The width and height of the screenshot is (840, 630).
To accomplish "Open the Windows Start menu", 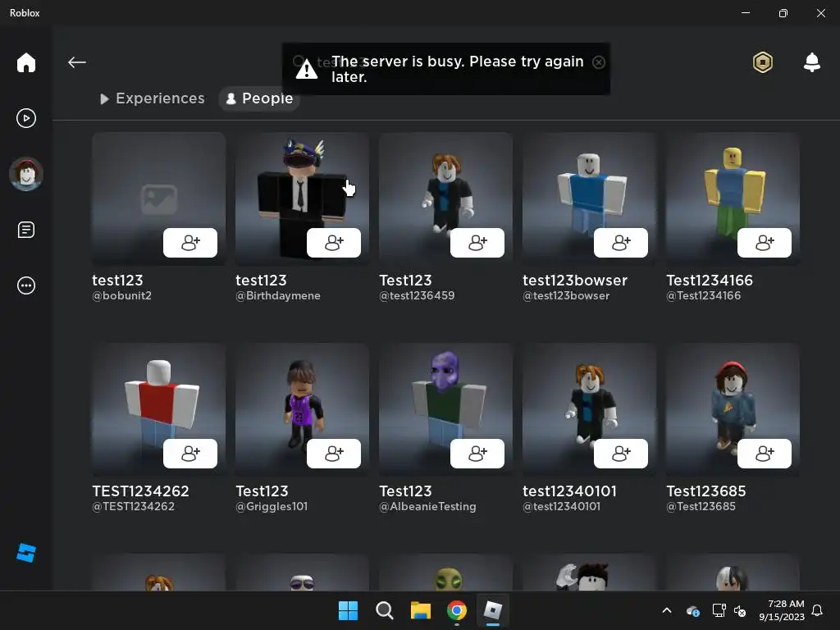I will tap(348, 610).
